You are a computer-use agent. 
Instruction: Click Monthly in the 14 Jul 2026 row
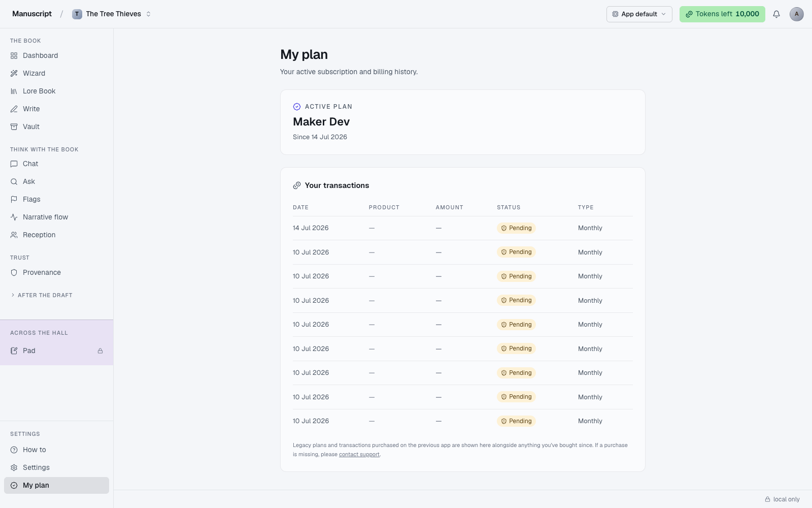point(590,228)
